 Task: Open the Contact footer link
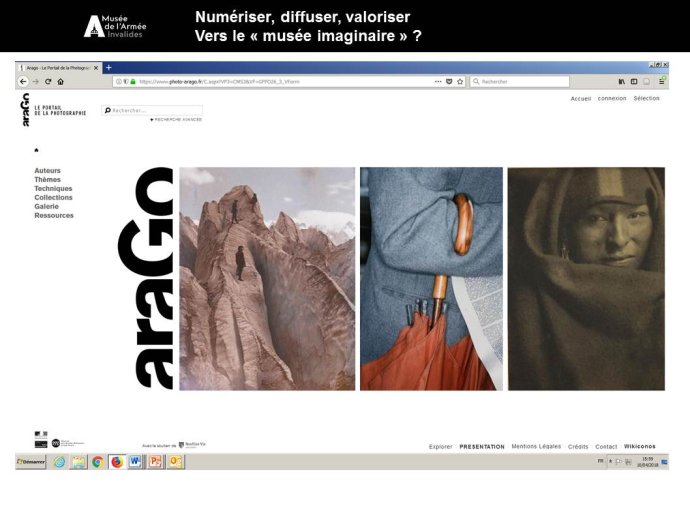pos(606,447)
